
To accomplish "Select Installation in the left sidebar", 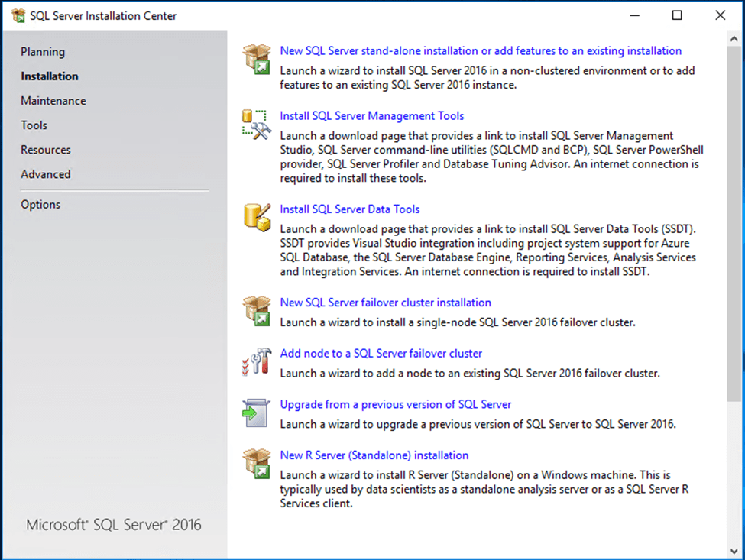I will click(x=50, y=76).
